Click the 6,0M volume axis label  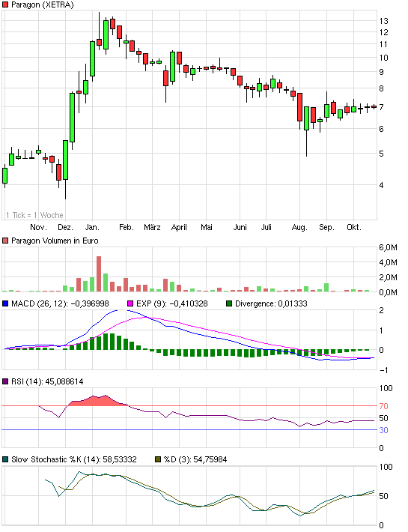pos(388,247)
